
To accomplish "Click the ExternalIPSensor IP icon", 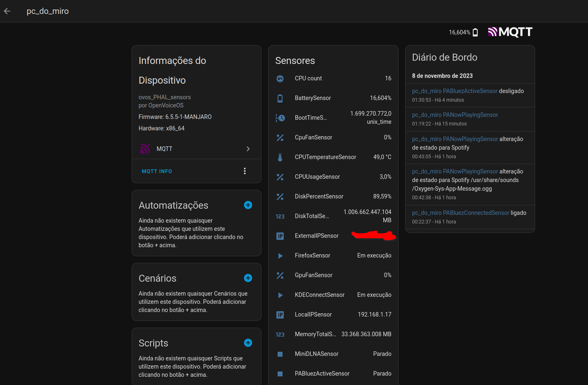I will (x=280, y=236).
